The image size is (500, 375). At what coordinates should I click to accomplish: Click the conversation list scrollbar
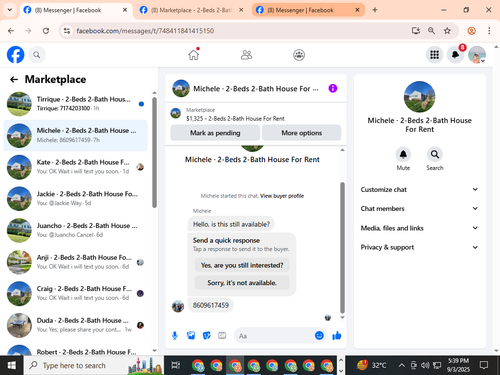pyautogui.click(x=154, y=153)
